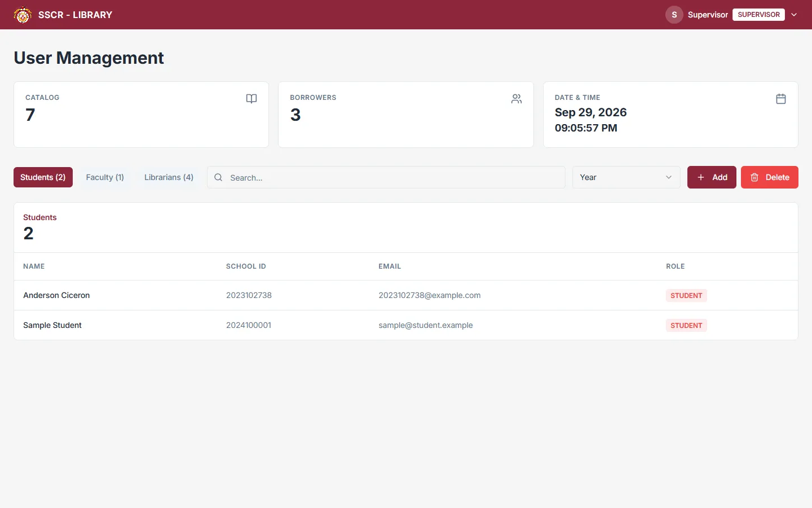
Task: Switch to the Faculty (1) tab
Action: tap(105, 177)
